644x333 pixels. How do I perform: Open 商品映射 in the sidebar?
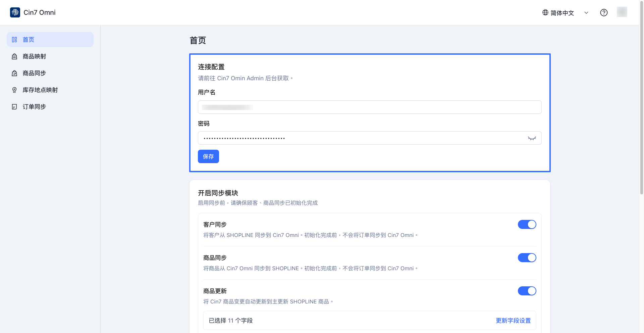pos(50,56)
